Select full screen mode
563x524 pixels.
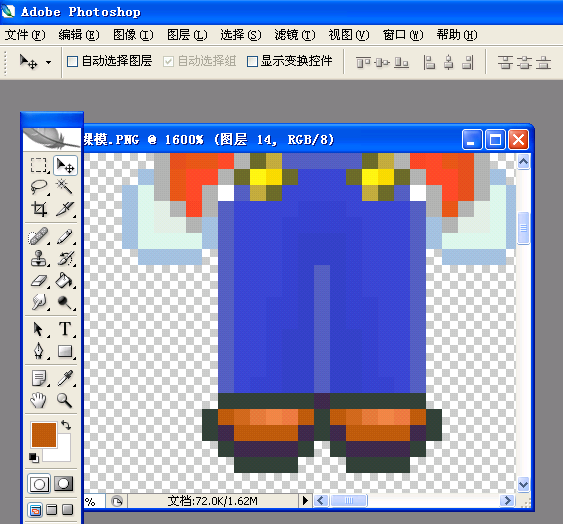[x=68, y=510]
